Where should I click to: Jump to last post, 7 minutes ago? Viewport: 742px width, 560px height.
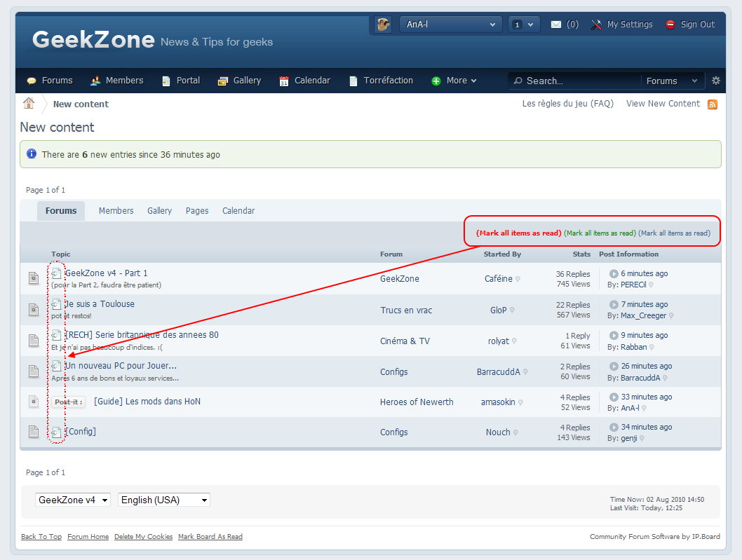[614, 304]
